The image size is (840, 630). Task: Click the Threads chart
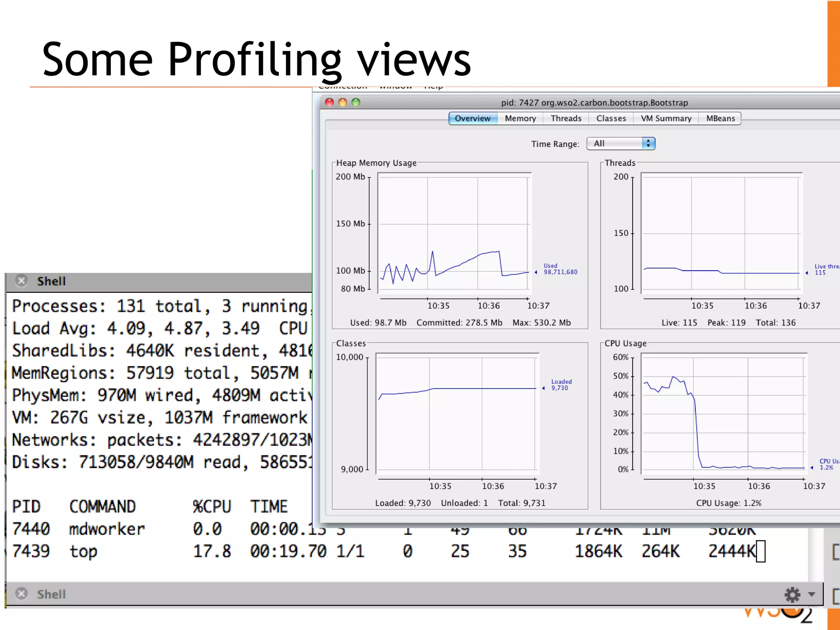(721, 234)
